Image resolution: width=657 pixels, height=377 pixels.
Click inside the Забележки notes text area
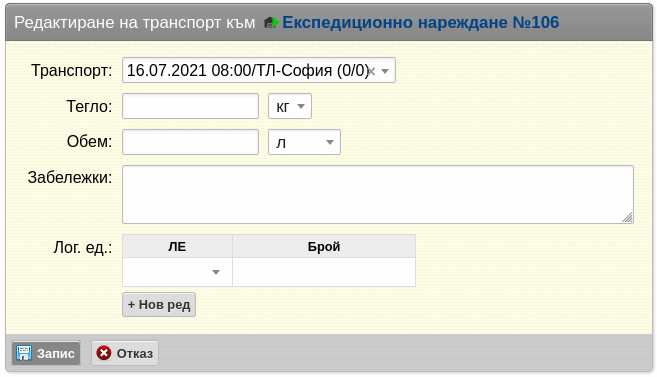(378, 194)
